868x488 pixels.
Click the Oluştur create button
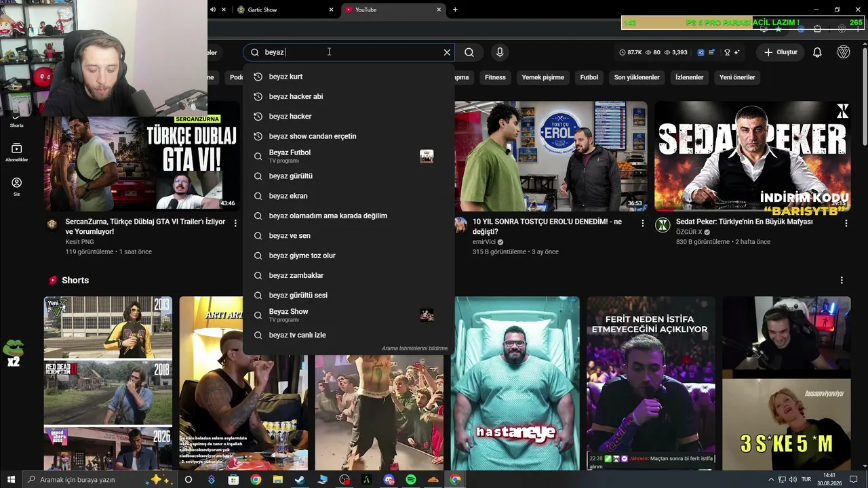[781, 52]
